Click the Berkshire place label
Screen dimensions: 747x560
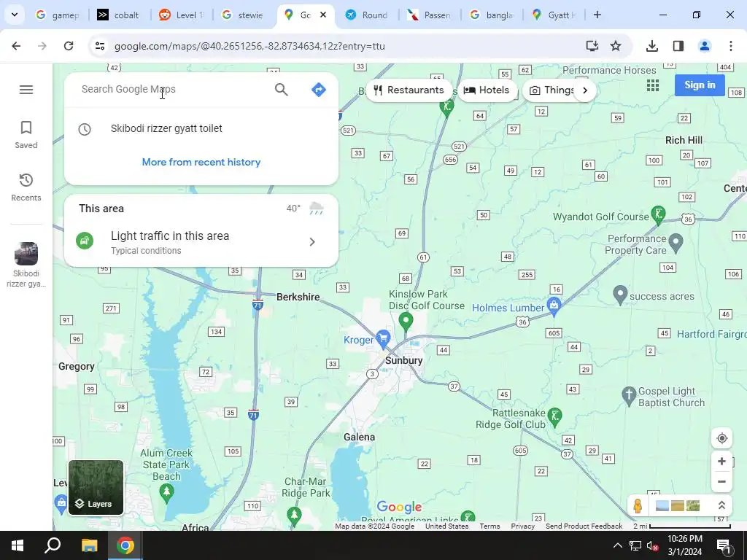(298, 297)
